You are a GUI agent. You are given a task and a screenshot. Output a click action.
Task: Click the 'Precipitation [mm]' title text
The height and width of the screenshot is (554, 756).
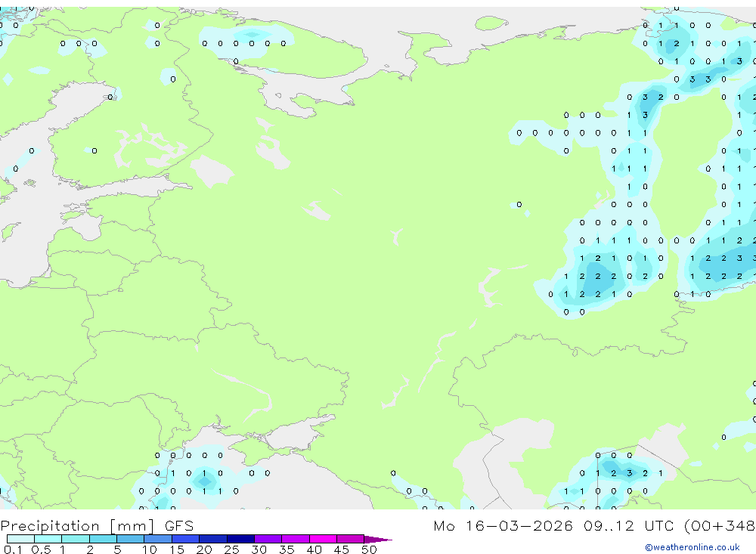point(78,526)
